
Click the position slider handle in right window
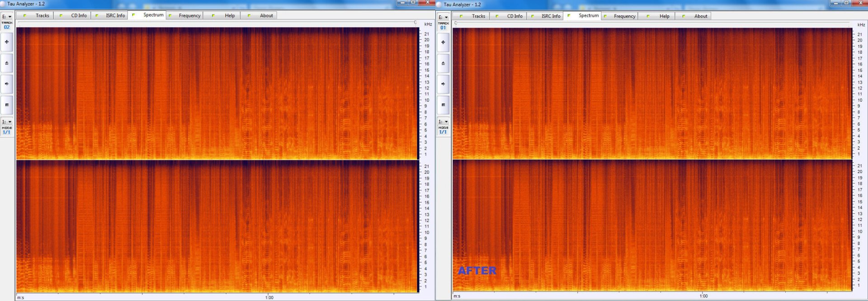tap(456, 23)
